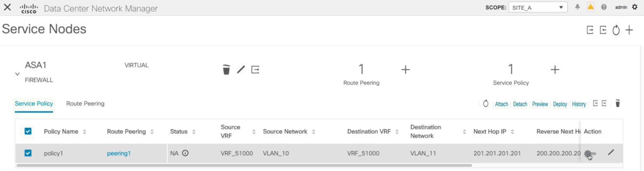644x171 pixels.
Task: Delete the ASA1 service node via trash icon
Action: click(226, 70)
